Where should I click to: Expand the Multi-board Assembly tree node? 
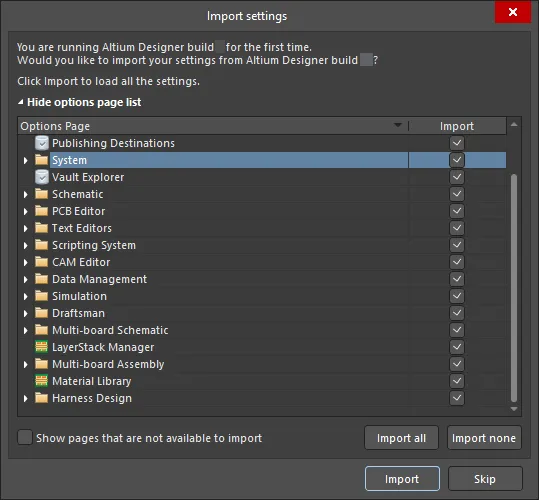25,364
